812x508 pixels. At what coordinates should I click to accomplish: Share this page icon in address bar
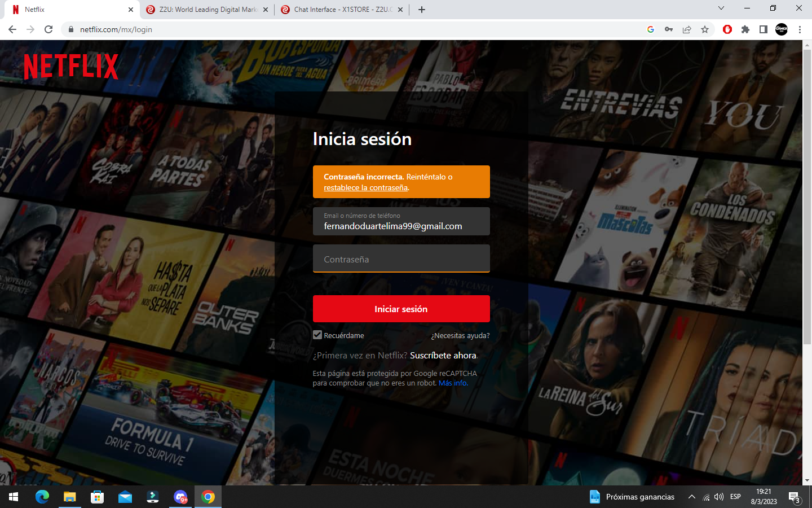pos(687,29)
